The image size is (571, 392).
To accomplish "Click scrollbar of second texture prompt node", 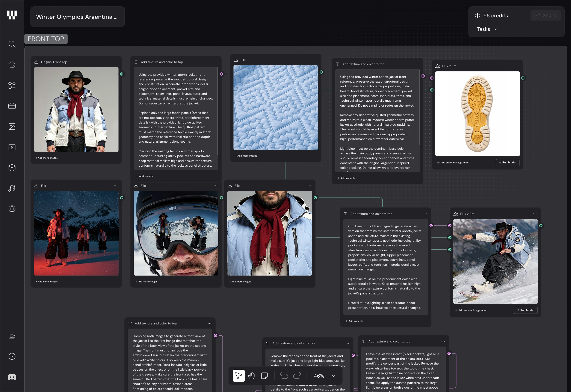I will tap(419, 107).
